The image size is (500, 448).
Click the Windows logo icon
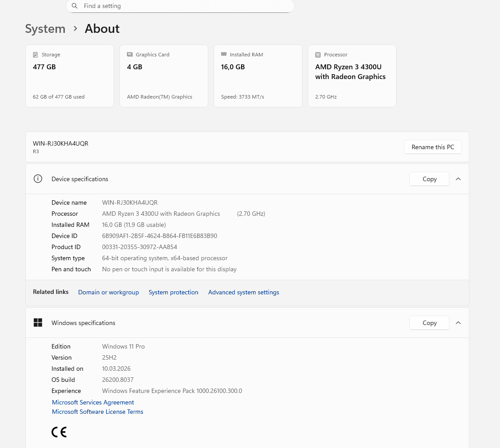click(38, 323)
